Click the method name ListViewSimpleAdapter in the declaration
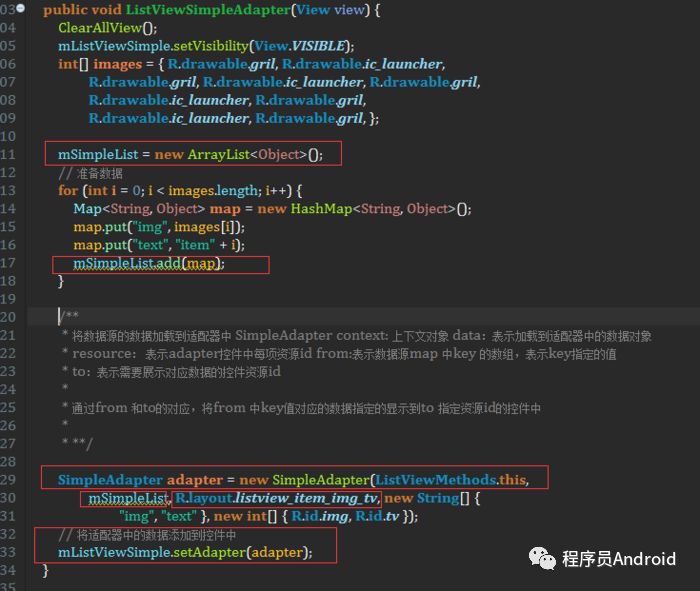This screenshot has width=700, height=591. click(208, 10)
